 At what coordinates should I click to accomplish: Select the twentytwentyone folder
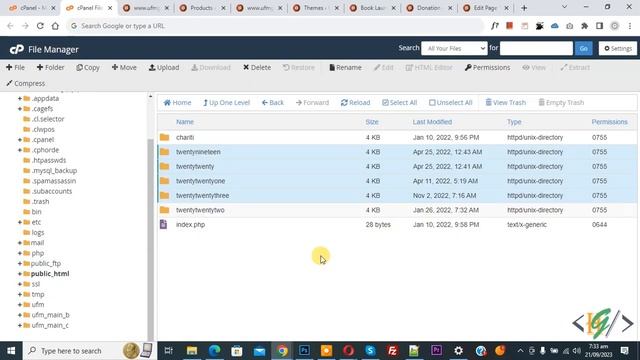point(397,181)
